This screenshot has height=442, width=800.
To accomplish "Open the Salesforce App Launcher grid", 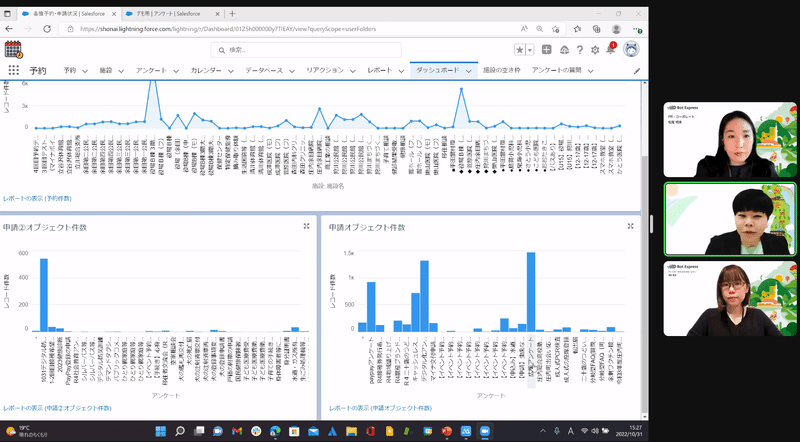I will point(14,70).
